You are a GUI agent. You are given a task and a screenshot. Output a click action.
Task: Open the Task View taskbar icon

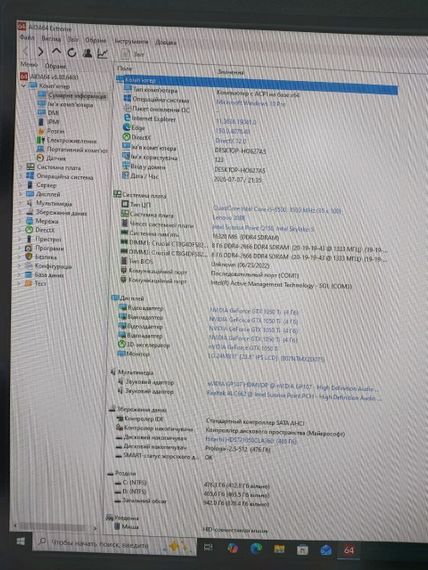208,547
